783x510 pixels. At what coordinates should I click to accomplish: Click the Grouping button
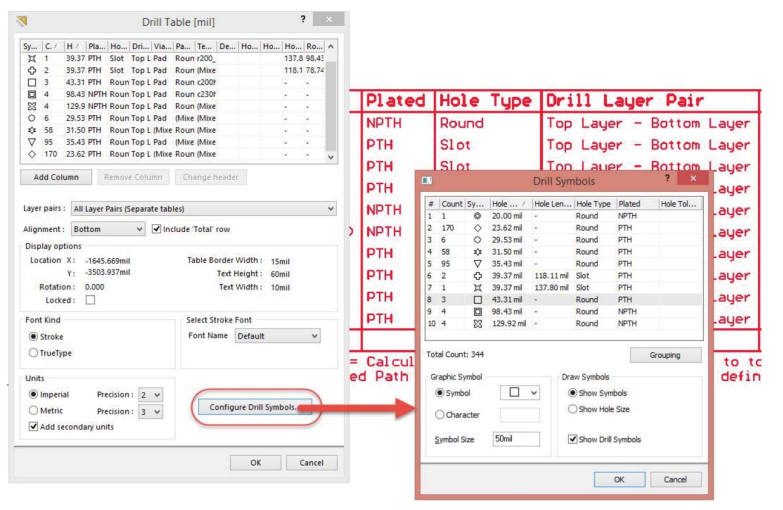pos(666,355)
